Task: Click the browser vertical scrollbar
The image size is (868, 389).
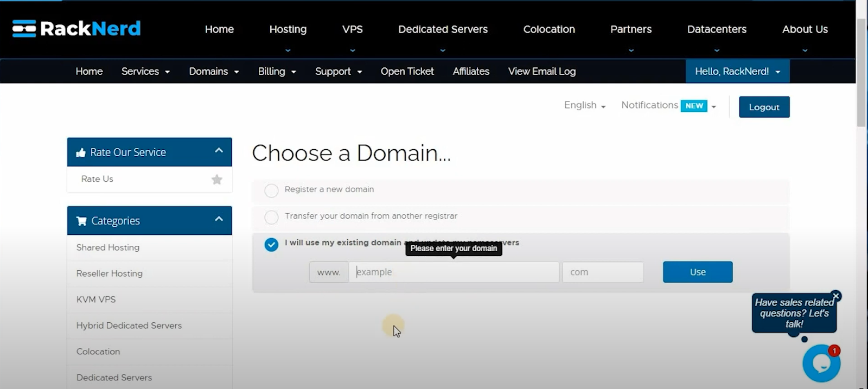Action: tap(861, 73)
